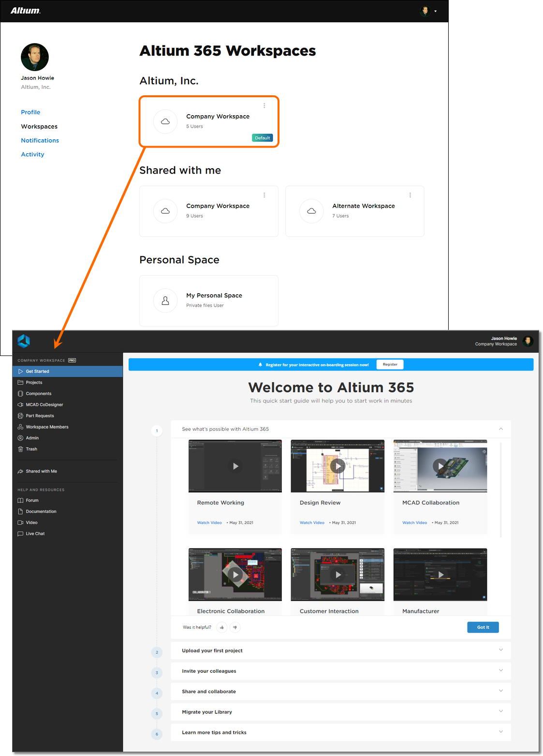Collapse the See what's possible section

pyautogui.click(x=500, y=429)
